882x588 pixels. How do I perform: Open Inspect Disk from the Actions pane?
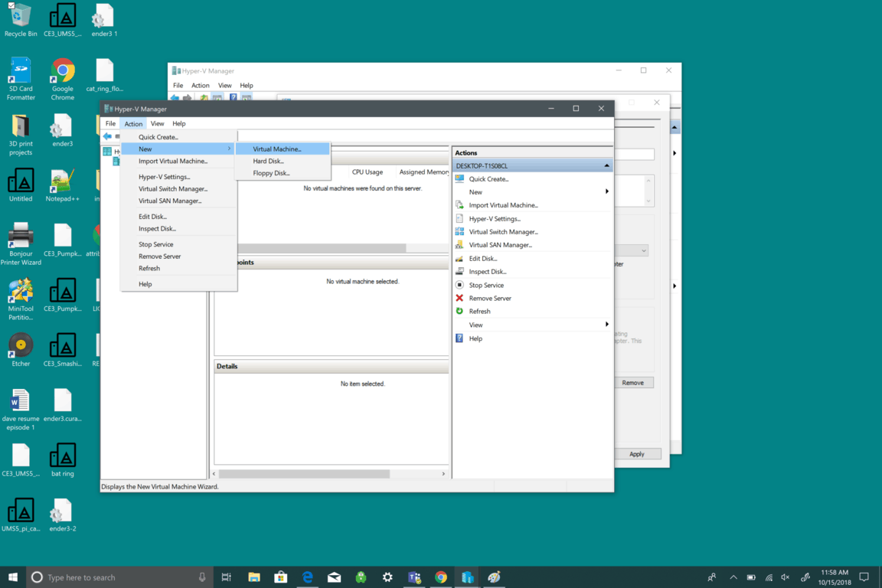(487, 272)
